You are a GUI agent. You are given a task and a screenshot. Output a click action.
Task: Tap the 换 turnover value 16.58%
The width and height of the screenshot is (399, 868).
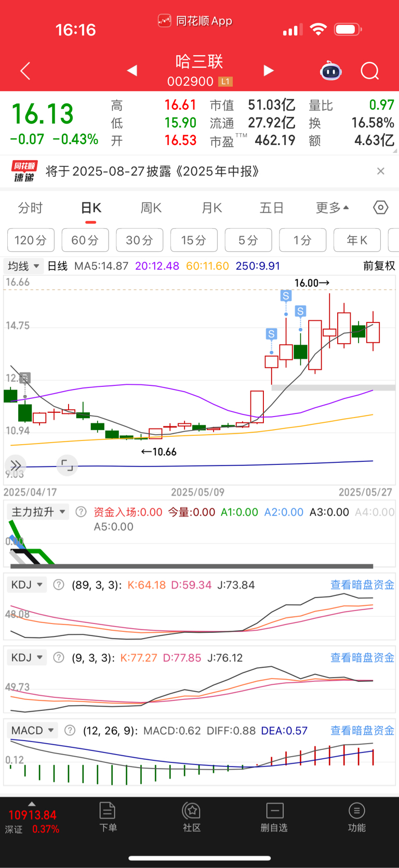click(373, 123)
